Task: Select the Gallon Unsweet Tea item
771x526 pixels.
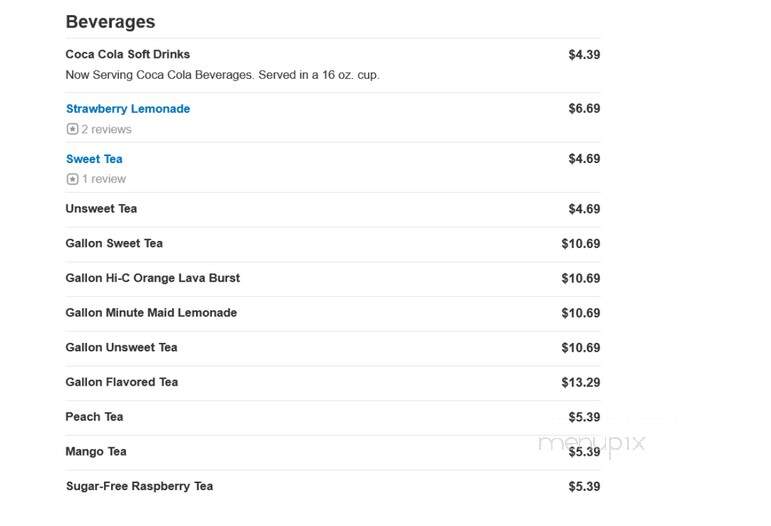Action: [x=121, y=347]
